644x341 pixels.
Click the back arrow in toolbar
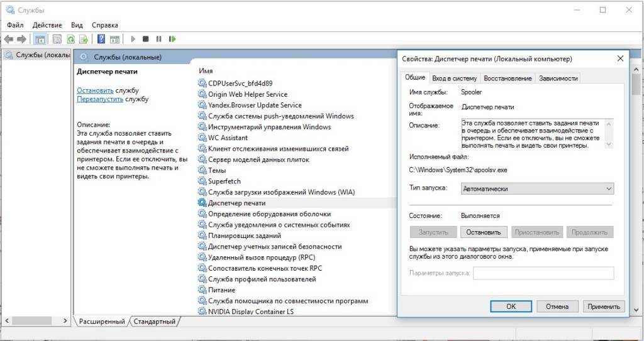tap(9, 39)
